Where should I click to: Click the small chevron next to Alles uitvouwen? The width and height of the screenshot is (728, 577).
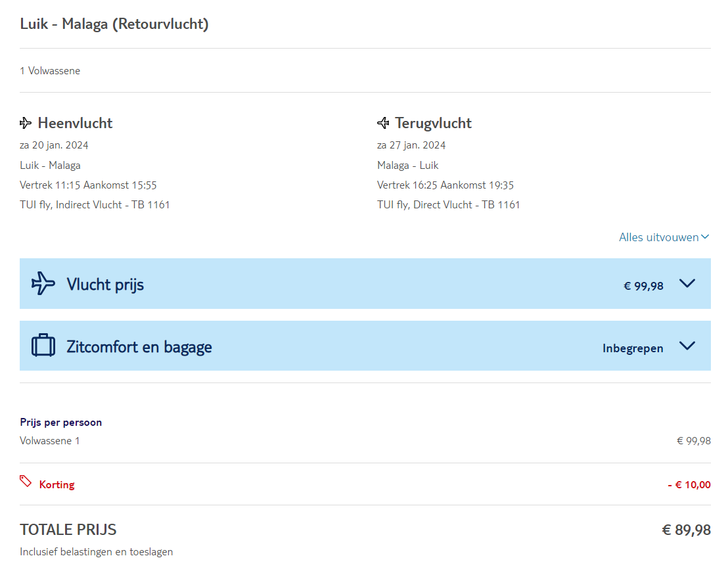tap(705, 237)
